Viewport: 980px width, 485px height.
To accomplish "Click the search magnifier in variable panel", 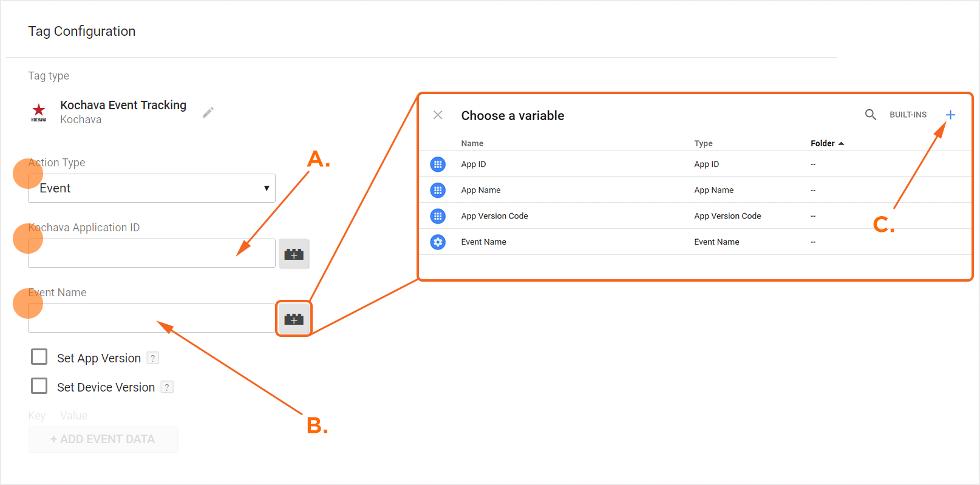I will pos(870,115).
